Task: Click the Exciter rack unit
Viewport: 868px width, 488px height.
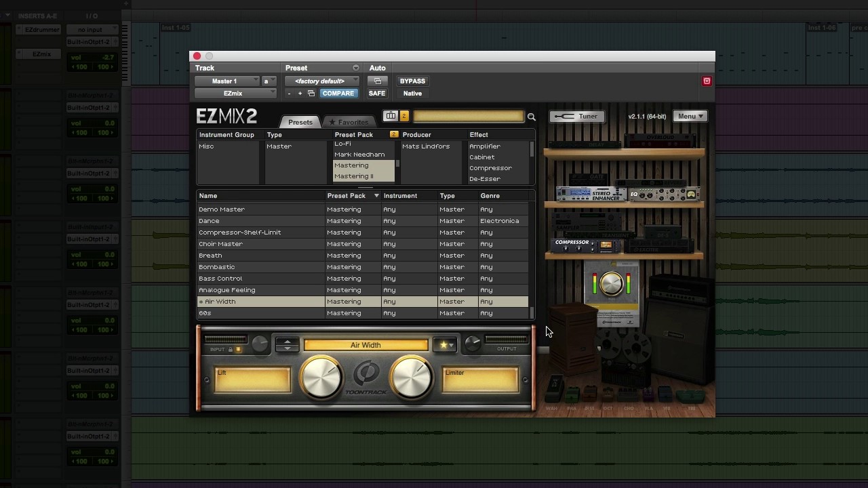Action: click(658, 247)
